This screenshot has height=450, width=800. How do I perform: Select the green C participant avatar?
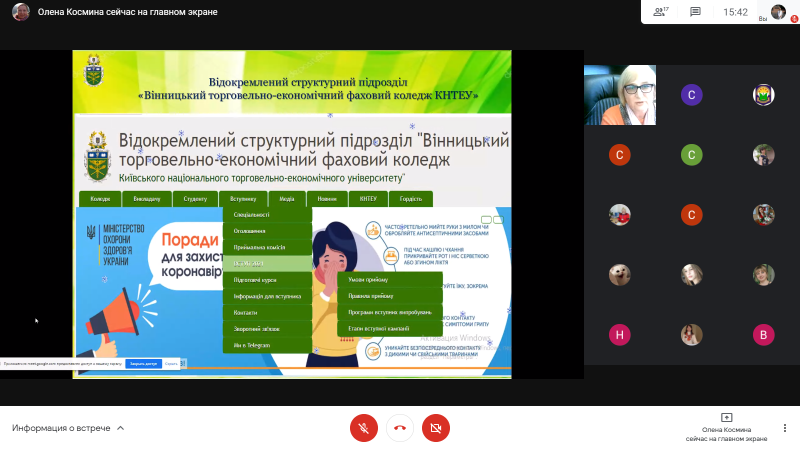point(692,155)
